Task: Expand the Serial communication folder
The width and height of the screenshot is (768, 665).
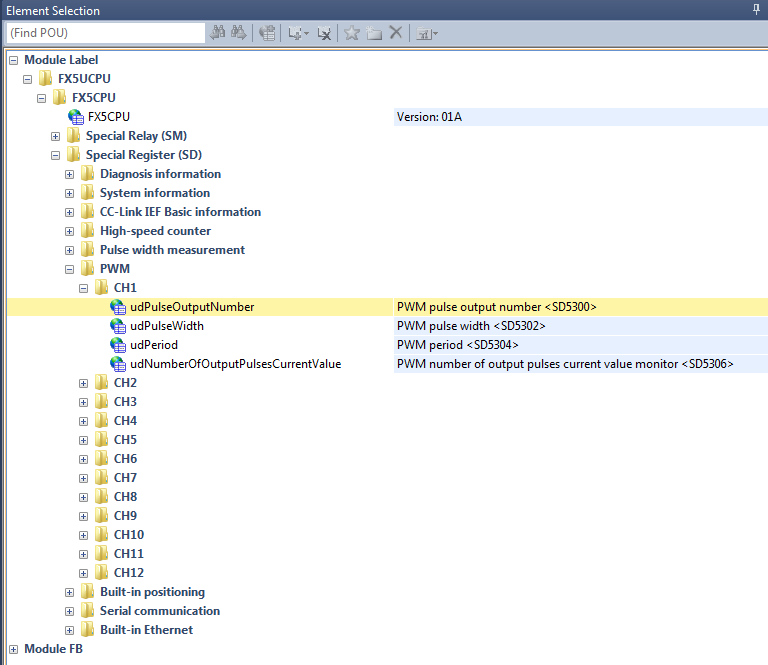Action: (x=70, y=612)
